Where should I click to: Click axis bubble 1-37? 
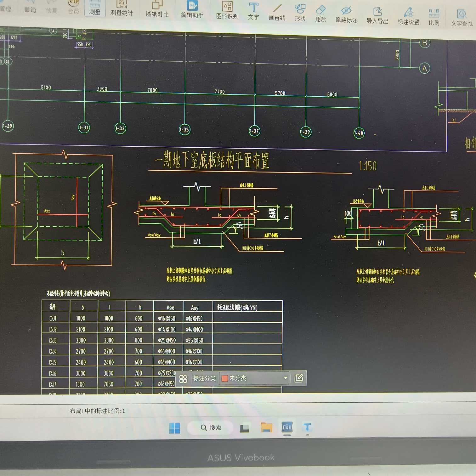[254, 131]
